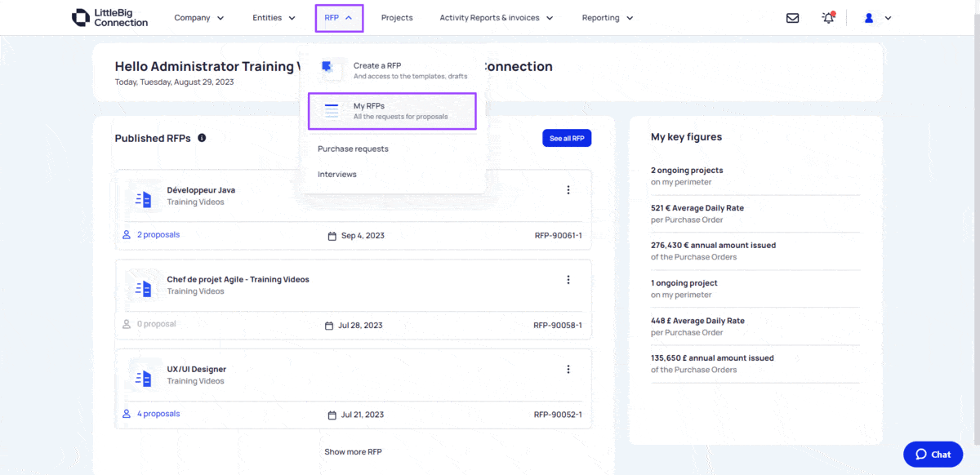980x475 pixels.
Task: Click the user profile avatar icon
Action: coord(869,18)
